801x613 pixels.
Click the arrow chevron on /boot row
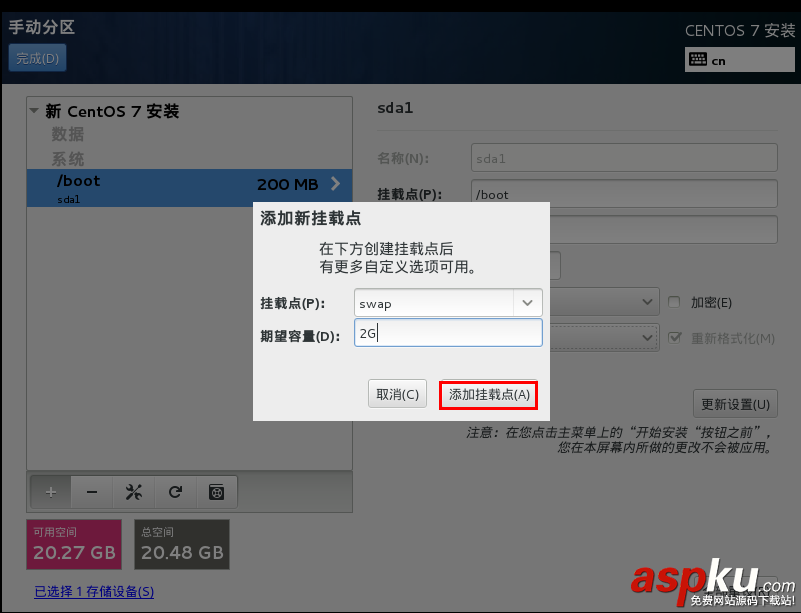tap(336, 184)
